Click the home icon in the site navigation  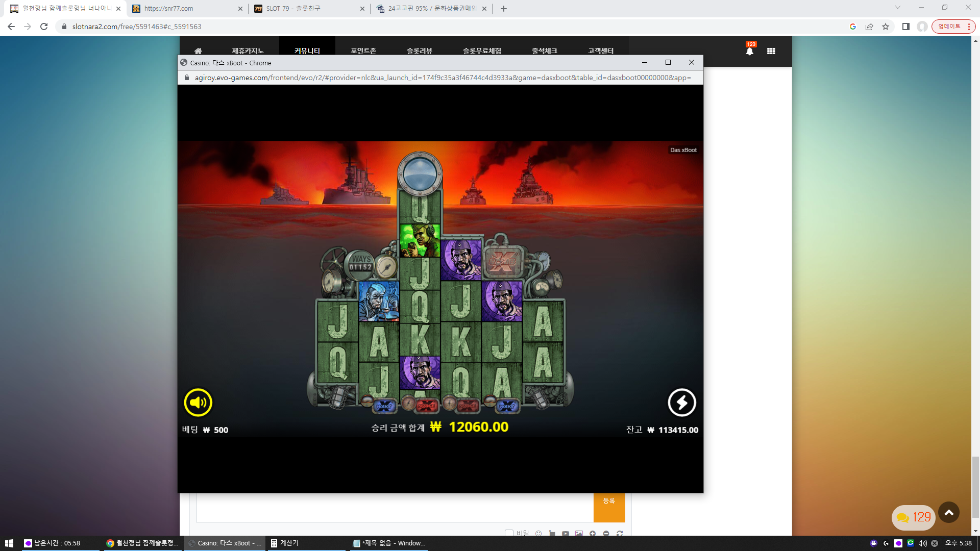pos(198,51)
